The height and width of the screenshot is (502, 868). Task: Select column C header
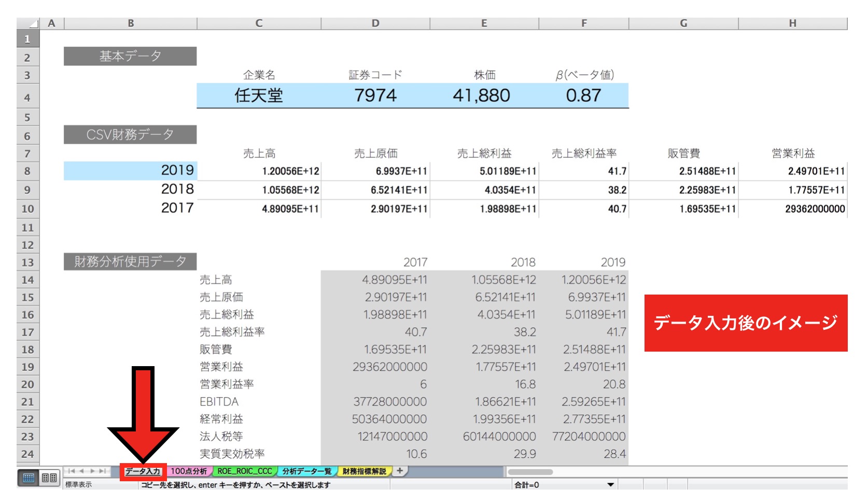[x=259, y=23]
